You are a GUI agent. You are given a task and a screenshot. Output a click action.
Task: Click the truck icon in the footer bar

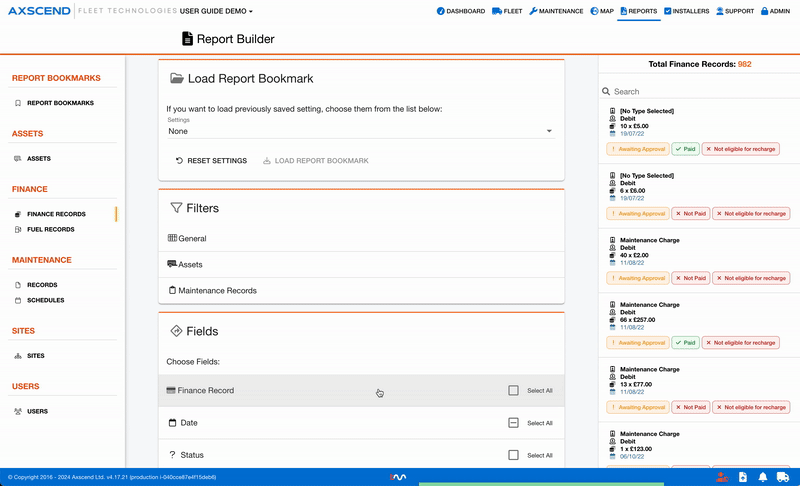point(783,477)
